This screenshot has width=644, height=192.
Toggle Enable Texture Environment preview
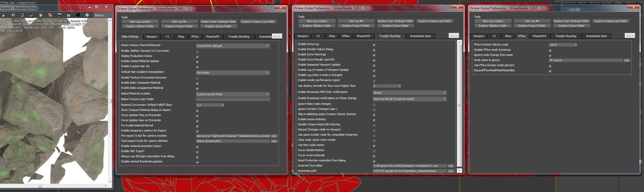[197, 78]
